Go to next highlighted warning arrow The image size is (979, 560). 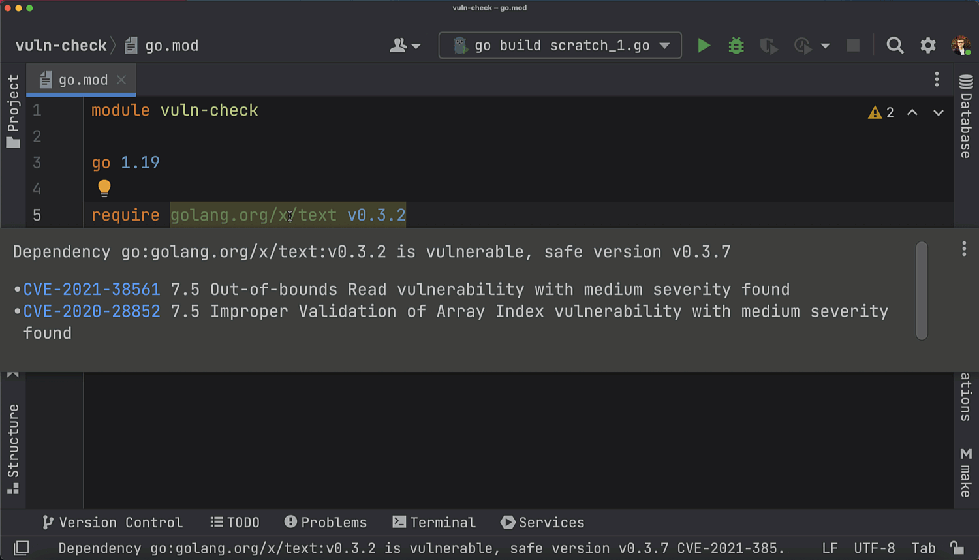click(938, 113)
